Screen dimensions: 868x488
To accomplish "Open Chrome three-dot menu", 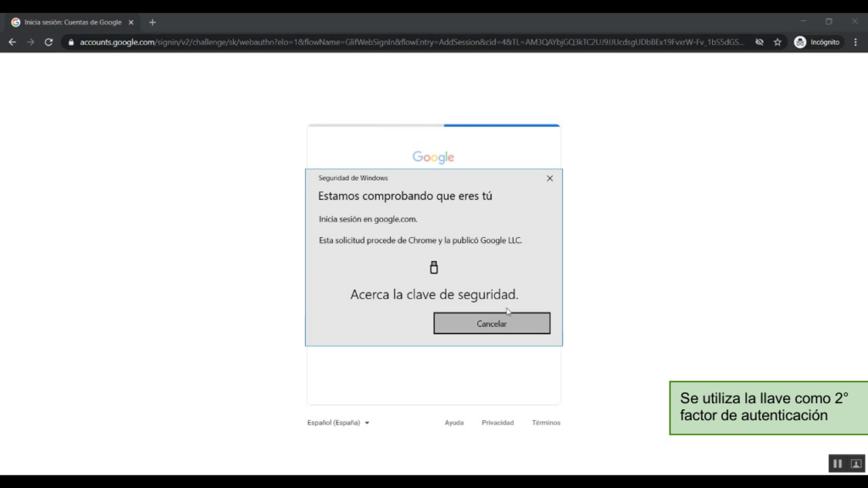I will click(x=855, y=42).
